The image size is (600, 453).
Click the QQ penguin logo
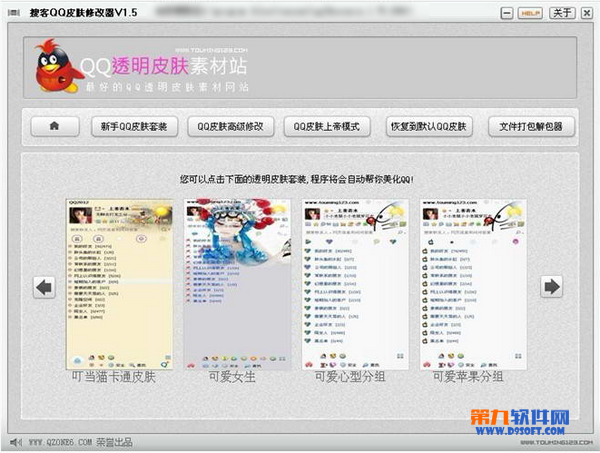58,66
